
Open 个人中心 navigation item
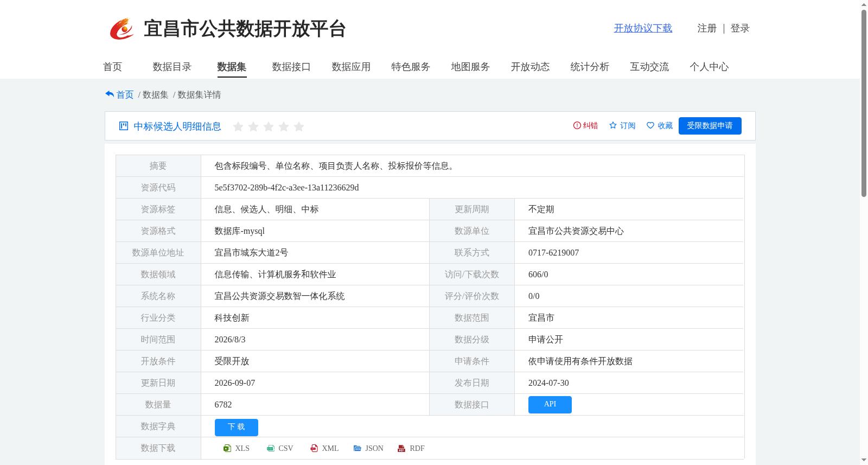tap(710, 67)
